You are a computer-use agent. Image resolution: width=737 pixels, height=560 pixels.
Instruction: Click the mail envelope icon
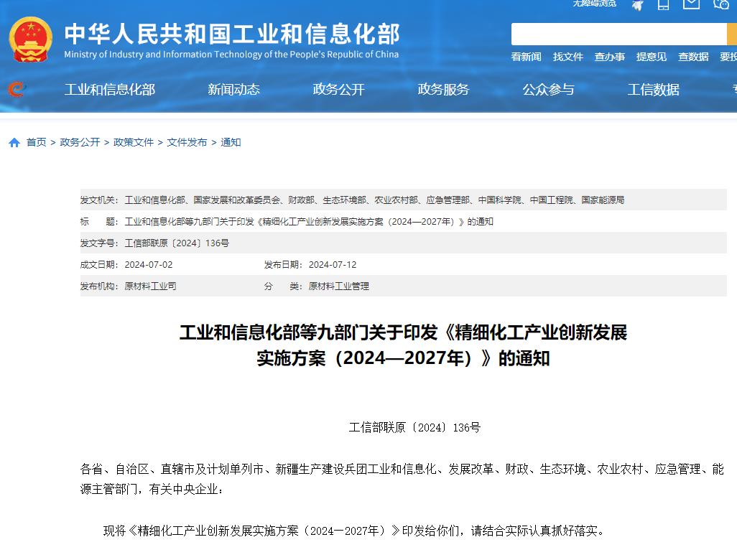[x=691, y=4]
